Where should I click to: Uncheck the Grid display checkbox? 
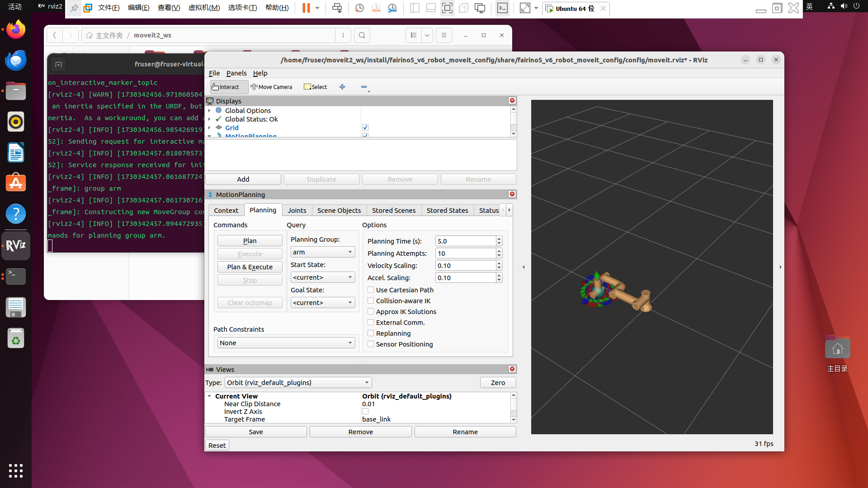[x=365, y=128]
